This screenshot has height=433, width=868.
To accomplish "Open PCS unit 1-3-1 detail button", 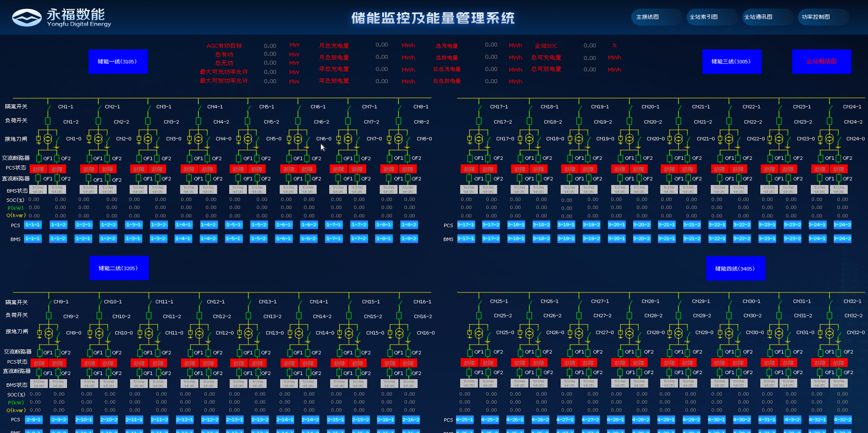I will (134, 225).
